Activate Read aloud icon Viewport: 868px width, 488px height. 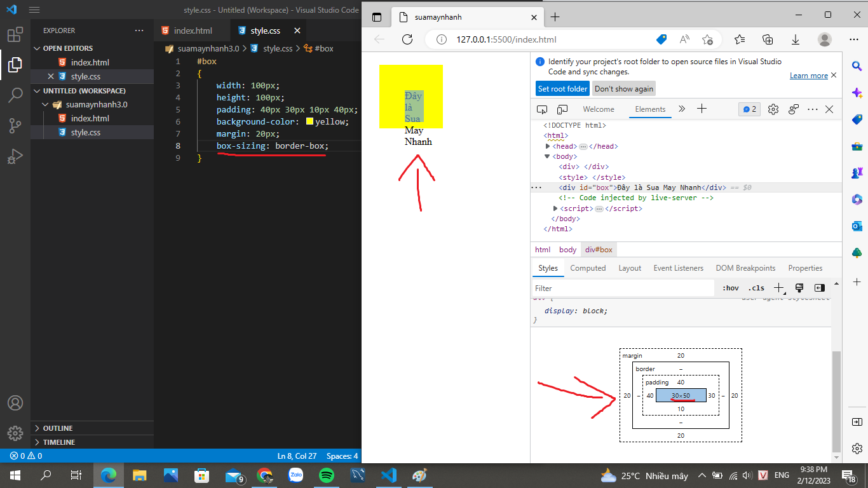684,39
